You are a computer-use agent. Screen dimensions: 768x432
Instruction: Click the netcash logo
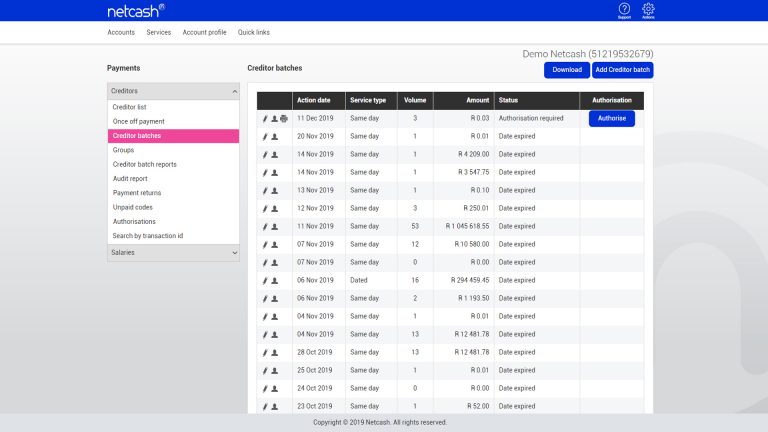[136, 11]
